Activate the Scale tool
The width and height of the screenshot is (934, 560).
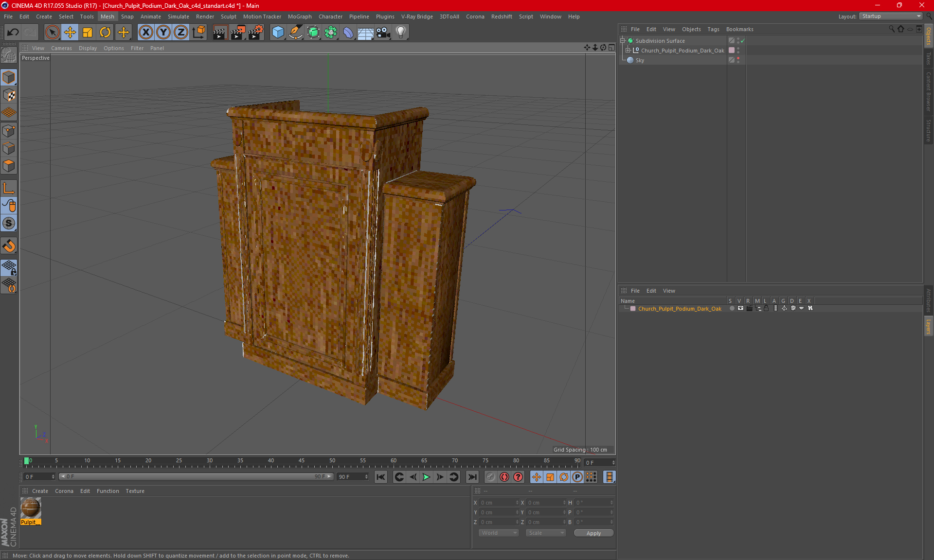[88, 33]
